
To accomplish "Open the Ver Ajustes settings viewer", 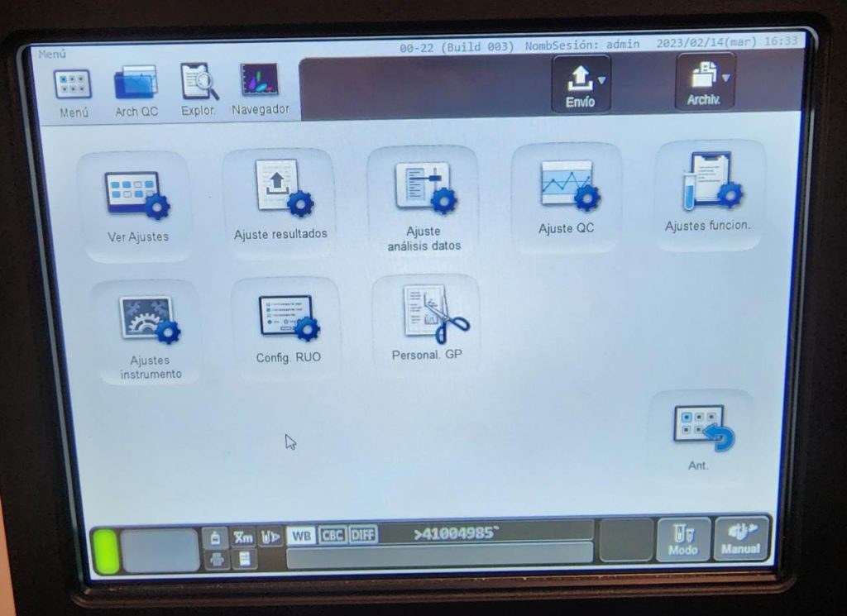I will pos(138,207).
